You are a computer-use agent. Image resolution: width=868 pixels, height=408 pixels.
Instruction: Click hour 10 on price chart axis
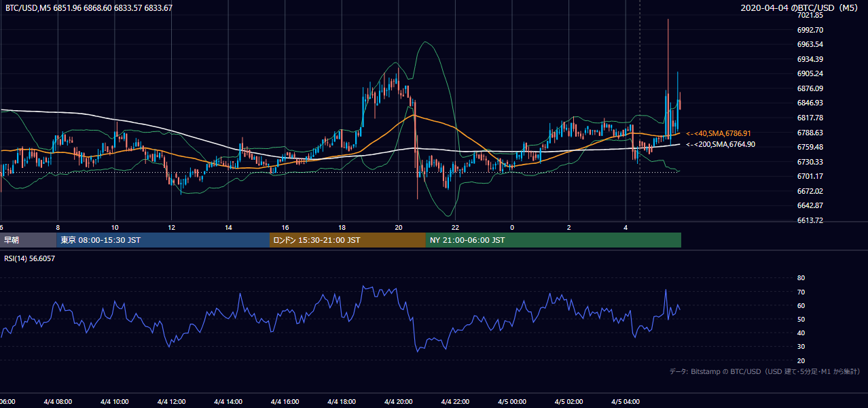[115, 227]
